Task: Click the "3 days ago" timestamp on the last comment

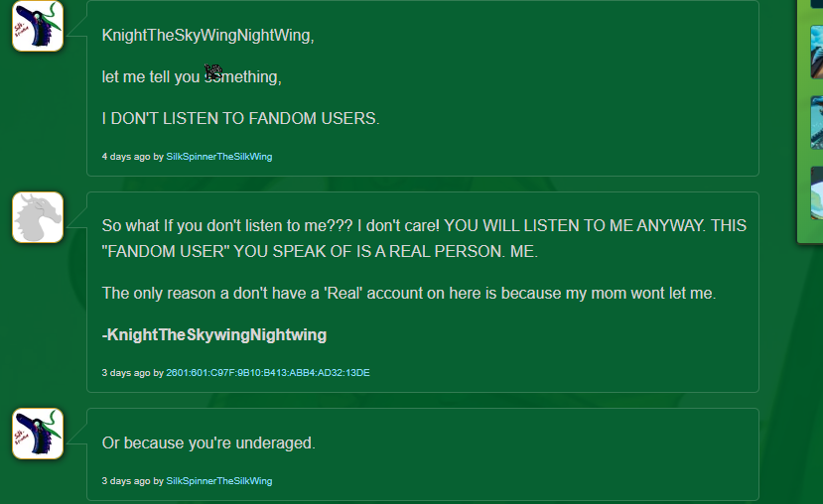Action: point(126,481)
